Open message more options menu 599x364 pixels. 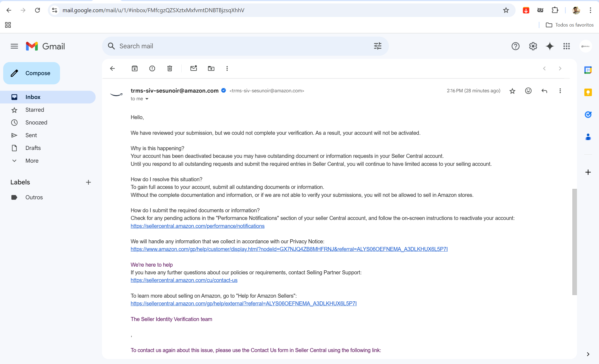560,91
